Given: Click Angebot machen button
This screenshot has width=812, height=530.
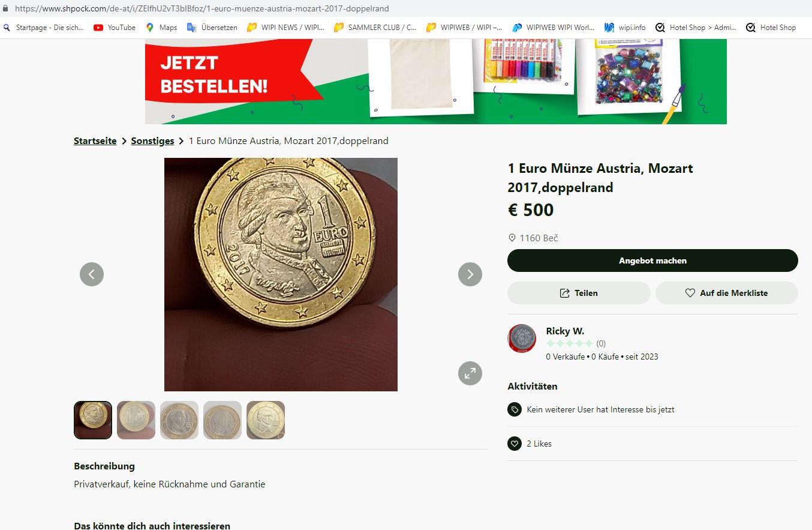Looking at the screenshot, I should pos(652,260).
